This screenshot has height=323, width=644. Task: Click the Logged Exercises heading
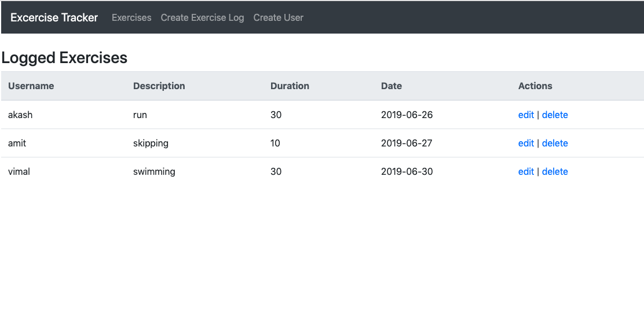(64, 58)
